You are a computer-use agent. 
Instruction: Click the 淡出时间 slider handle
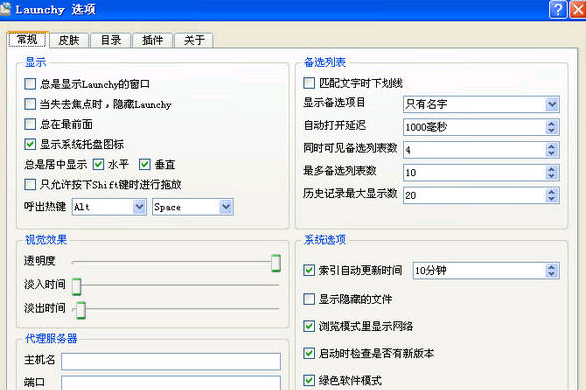click(x=81, y=310)
